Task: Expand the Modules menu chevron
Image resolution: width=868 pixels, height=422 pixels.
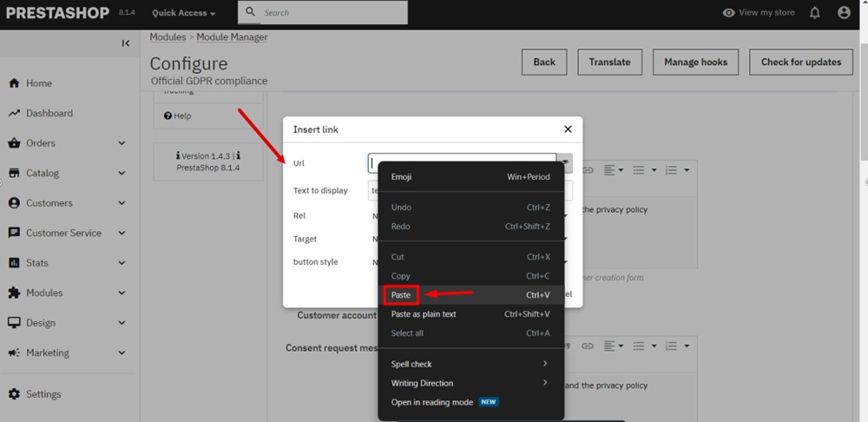Action: (x=122, y=293)
